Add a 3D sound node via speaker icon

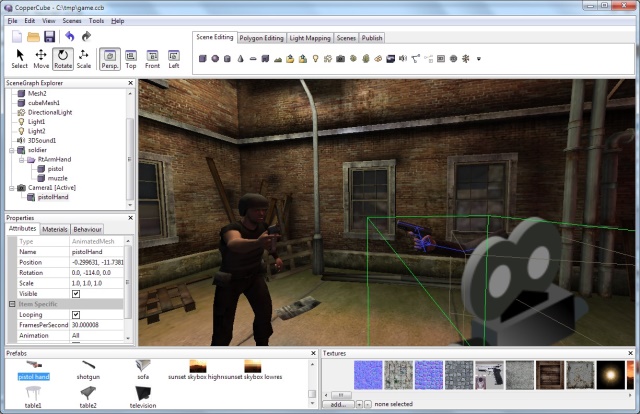click(403, 59)
